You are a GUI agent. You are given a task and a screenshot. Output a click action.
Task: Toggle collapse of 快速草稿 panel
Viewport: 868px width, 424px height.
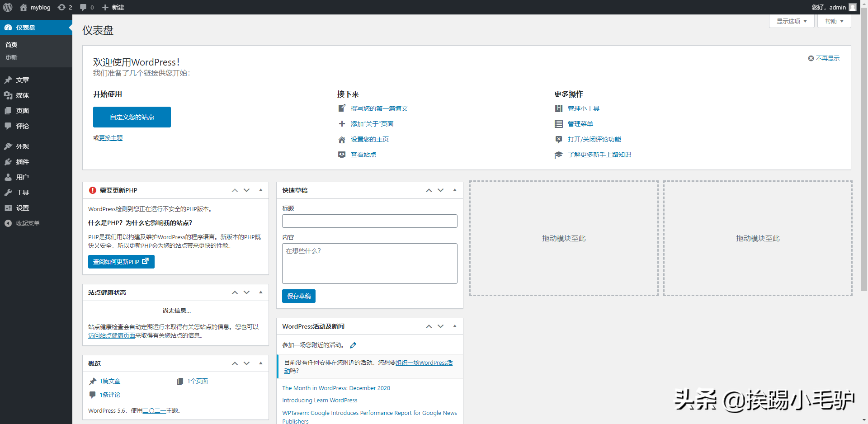(x=455, y=190)
